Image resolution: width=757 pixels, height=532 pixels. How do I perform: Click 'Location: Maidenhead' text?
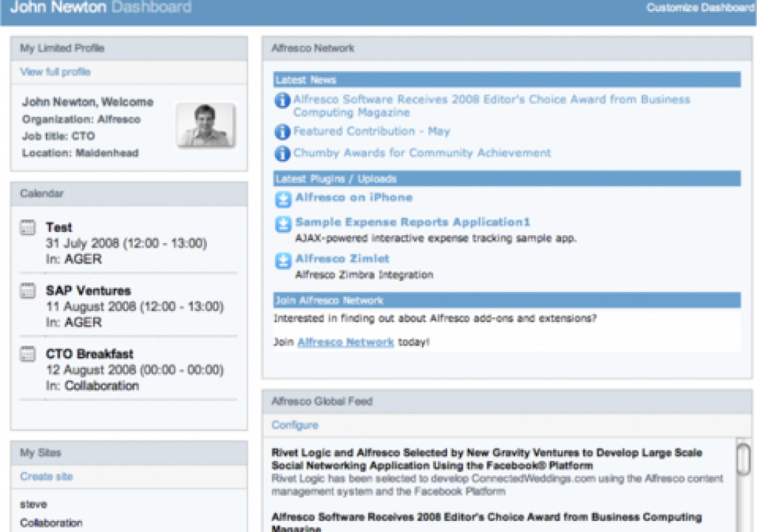[80, 153]
